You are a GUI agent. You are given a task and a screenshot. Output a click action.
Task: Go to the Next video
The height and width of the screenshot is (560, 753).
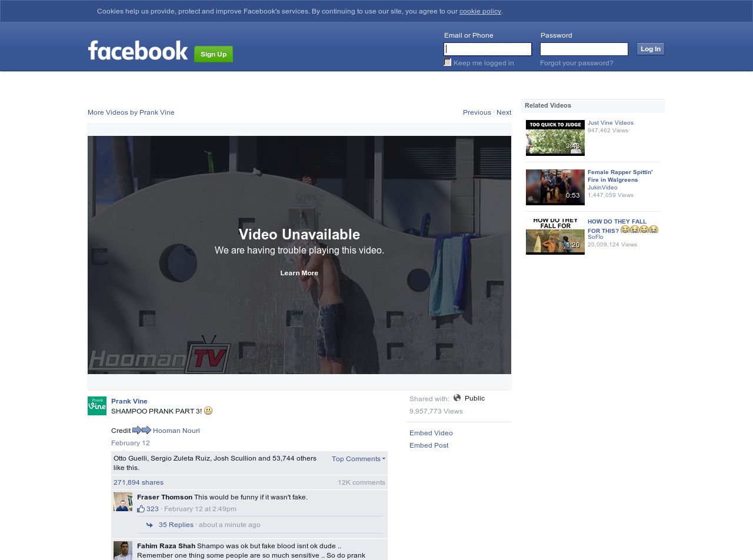[504, 112]
